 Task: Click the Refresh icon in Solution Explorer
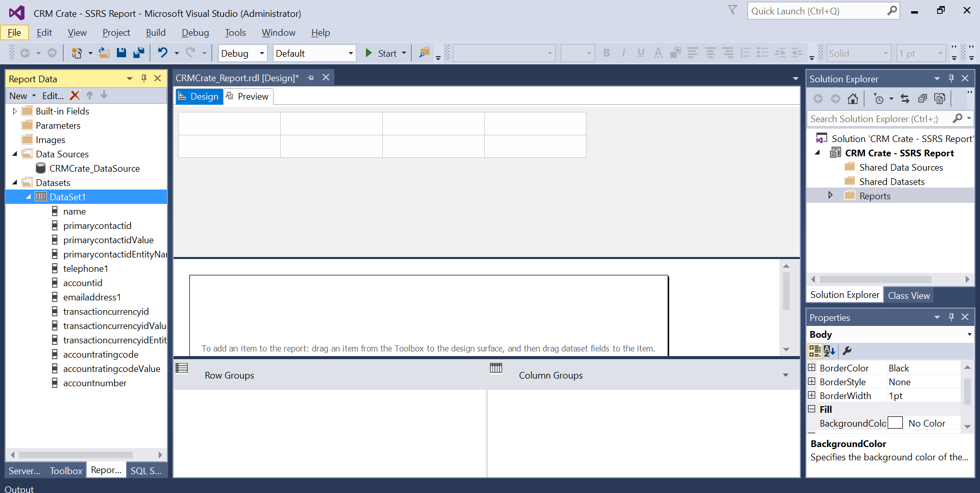point(904,99)
